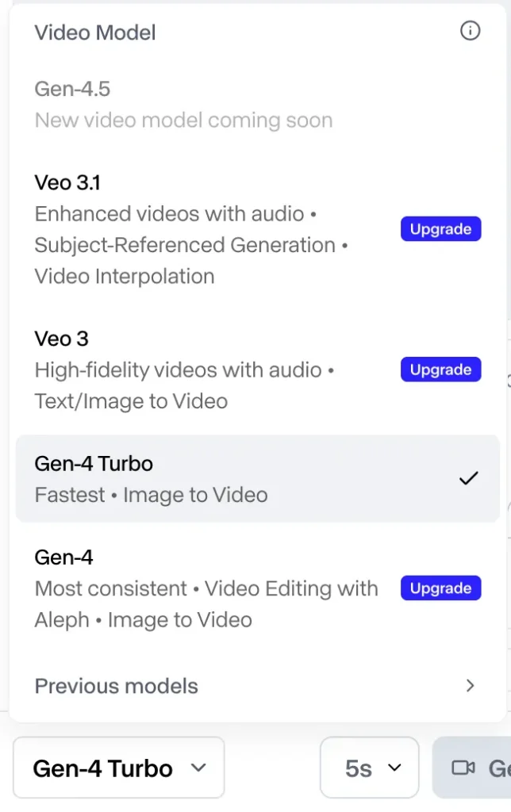Click Upgrade badge next to Veo 3
The image size is (511, 812).
coord(440,370)
